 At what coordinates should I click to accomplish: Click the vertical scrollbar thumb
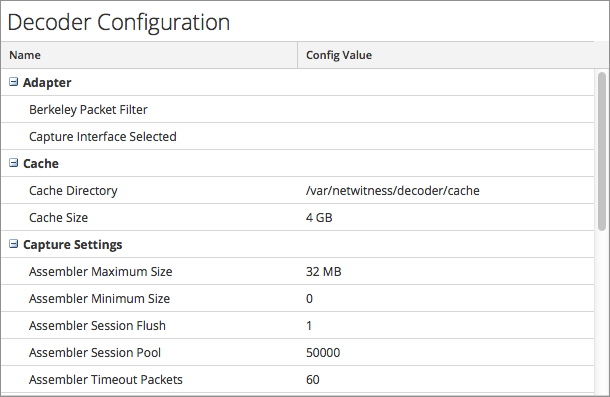tap(602, 151)
